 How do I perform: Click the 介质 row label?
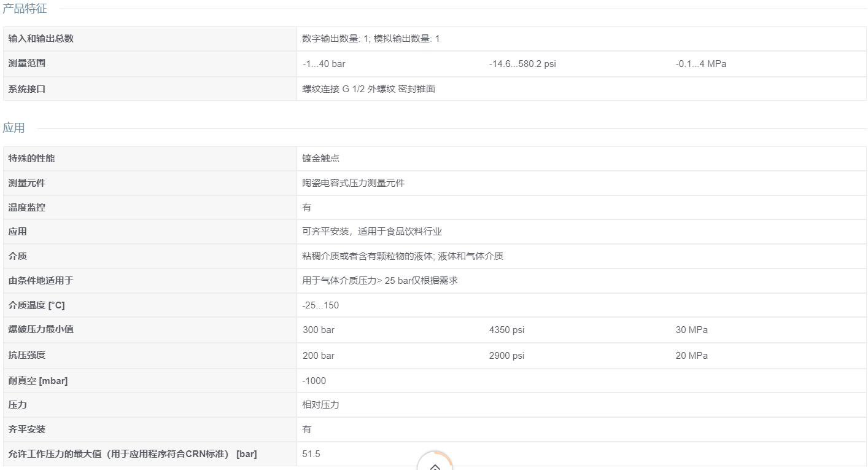(x=18, y=256)
